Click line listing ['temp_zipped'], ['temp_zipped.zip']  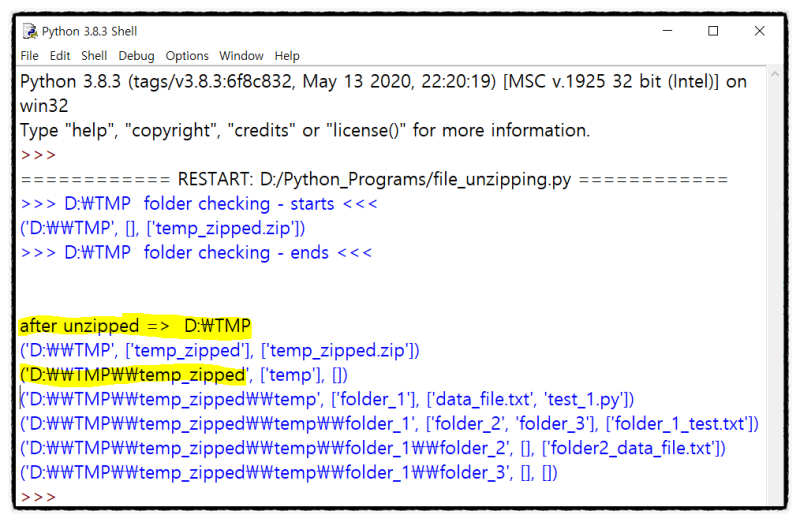click(x=220, y=351)
